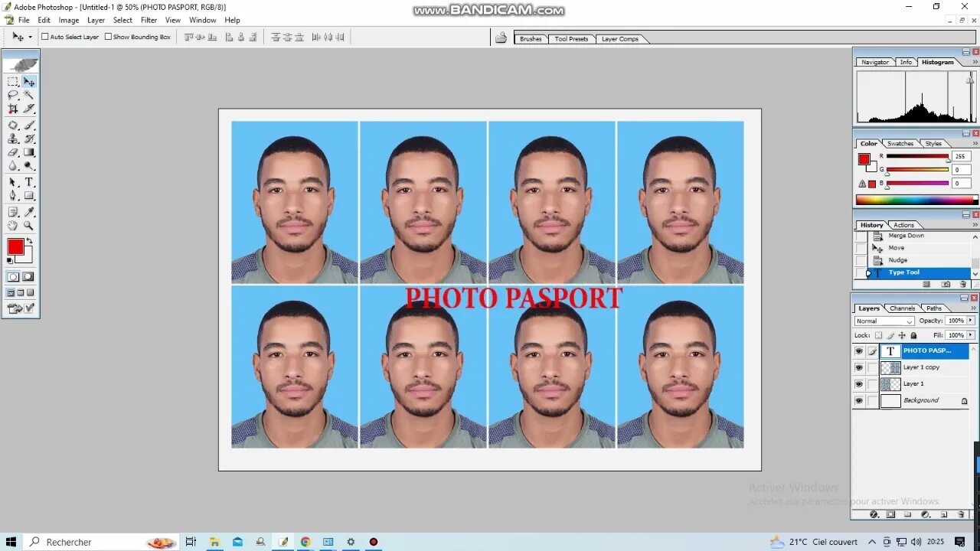The image size is (980, 551).
Task: Switch to the Navigator tab
Action: coord(874,62)
